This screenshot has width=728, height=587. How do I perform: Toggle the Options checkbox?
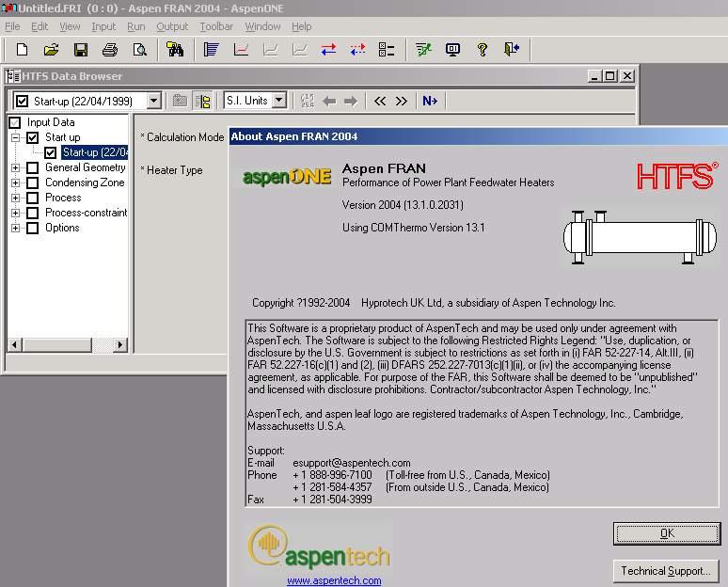click(x=33, y=228)
